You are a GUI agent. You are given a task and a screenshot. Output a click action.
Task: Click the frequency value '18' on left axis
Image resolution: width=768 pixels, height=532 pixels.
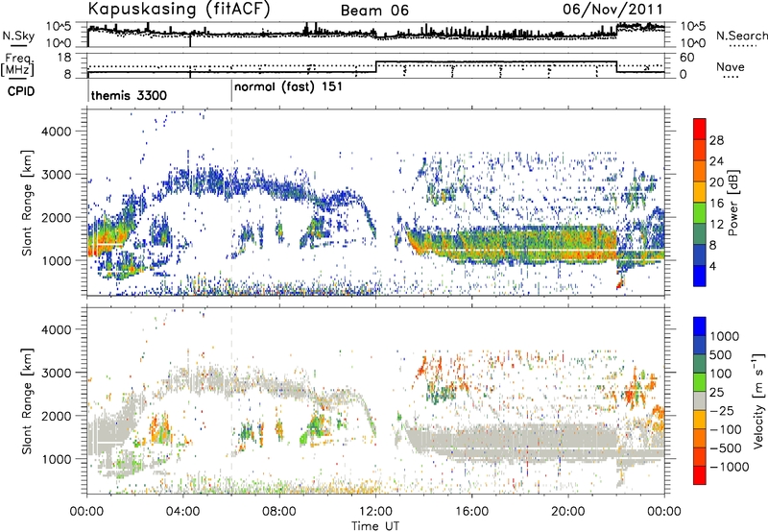(x=64, y=58)
